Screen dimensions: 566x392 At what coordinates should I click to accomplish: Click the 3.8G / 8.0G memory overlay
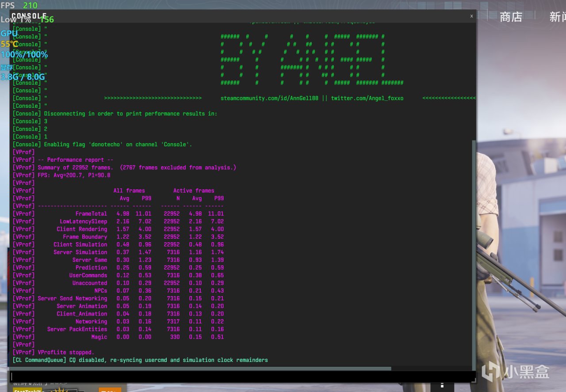pyautogui.click(x=23, y=76)
